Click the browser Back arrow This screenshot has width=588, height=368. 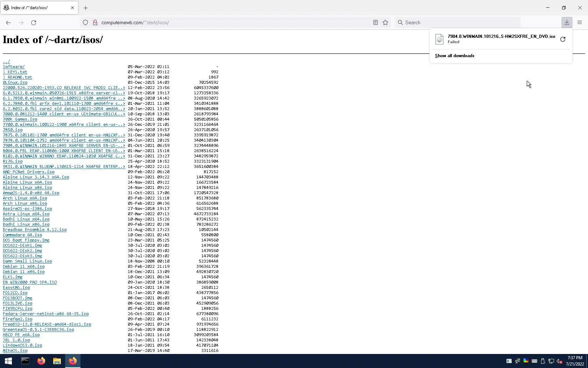pos(8,22)
